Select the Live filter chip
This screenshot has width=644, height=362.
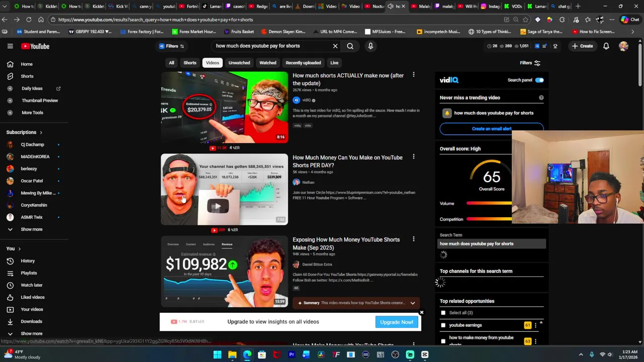pos(334,63)
